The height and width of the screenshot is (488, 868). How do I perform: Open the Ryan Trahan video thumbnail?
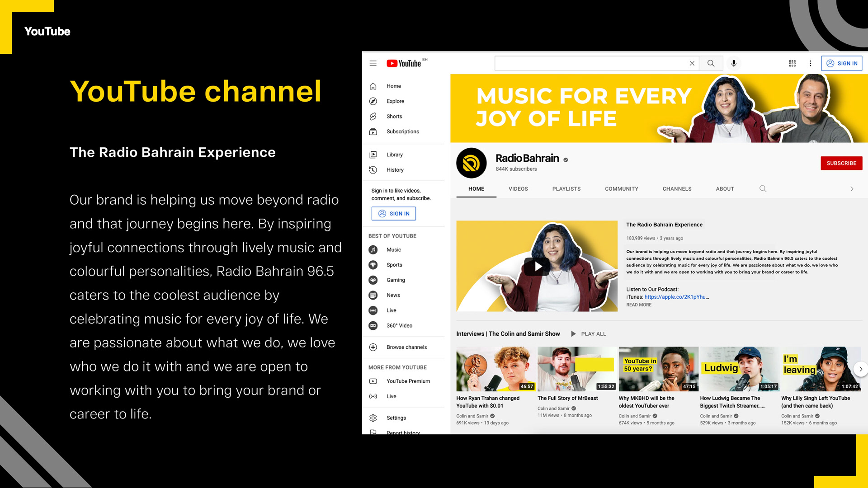coord(496,369)
